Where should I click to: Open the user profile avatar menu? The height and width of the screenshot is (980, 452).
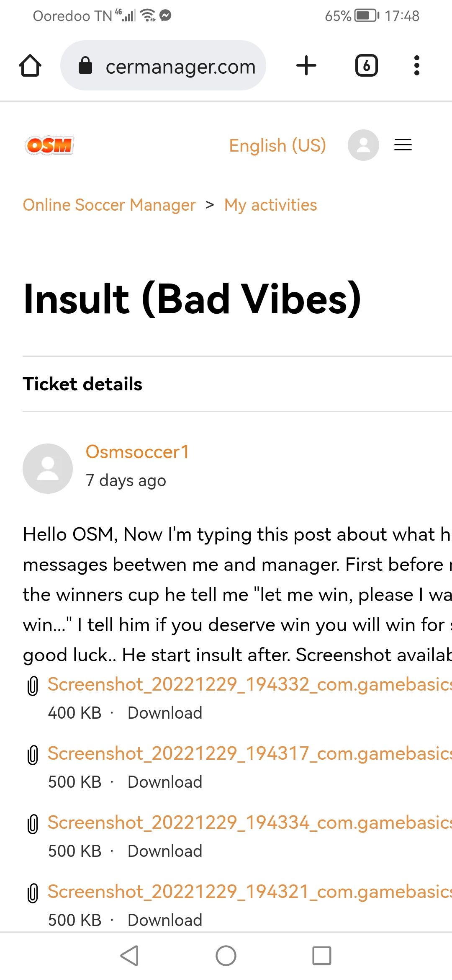[363, 145]
